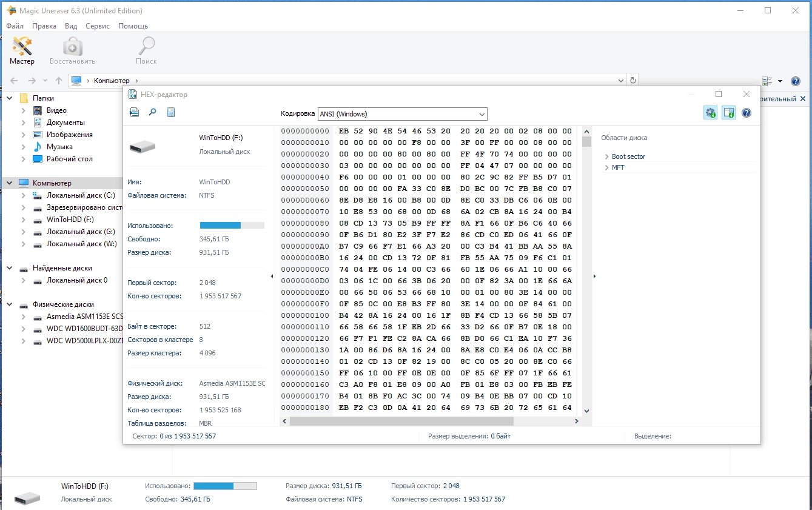Launch the Мастер wizard

point(22,51)
